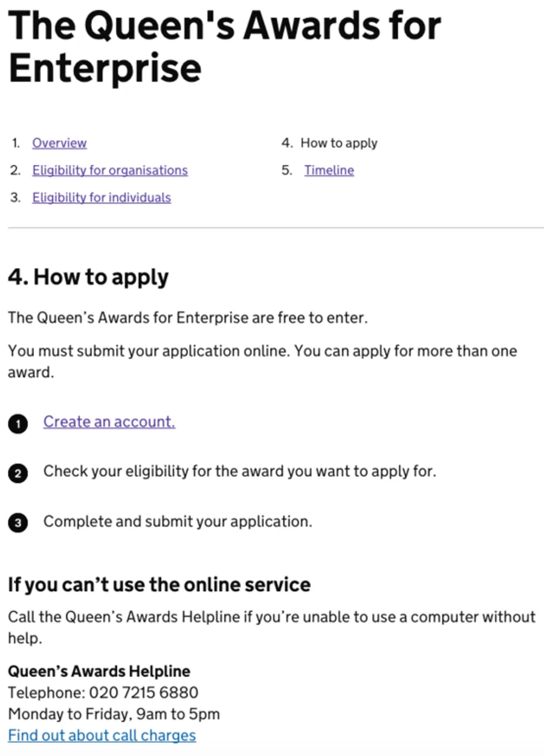The width and height of the screenshot is (544, 756).
Task: Click the 'Monday to Friday, 9am to 5pm' hours
Action: (114, 714)
